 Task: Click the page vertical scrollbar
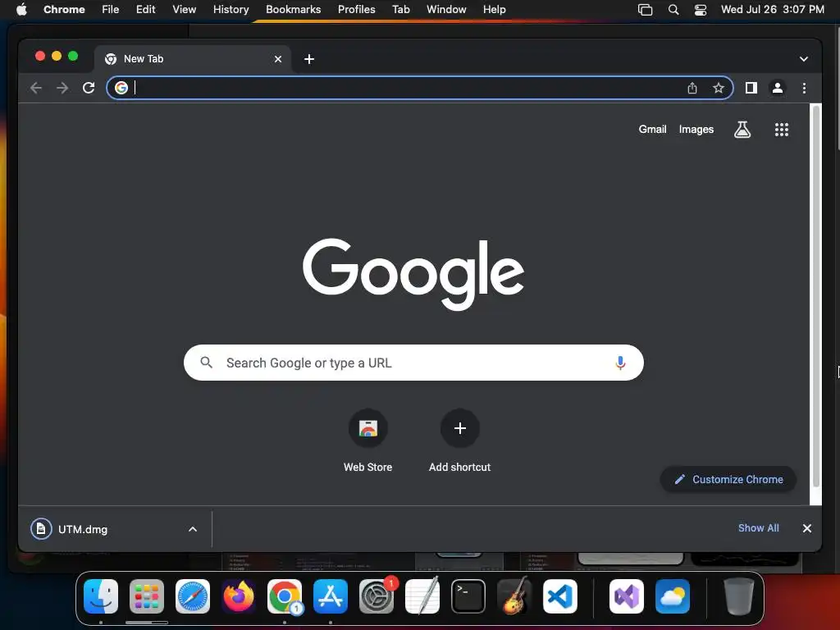[816, 296]
